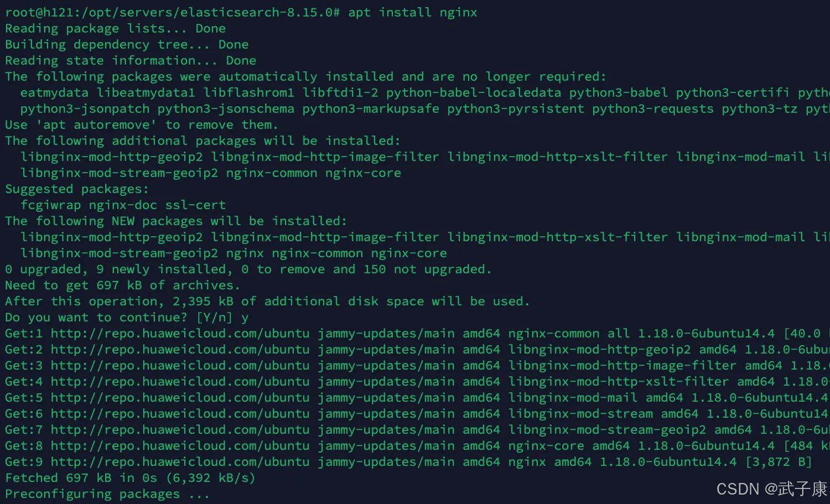Select the nginx-doc suggested package name

(123, 205)
